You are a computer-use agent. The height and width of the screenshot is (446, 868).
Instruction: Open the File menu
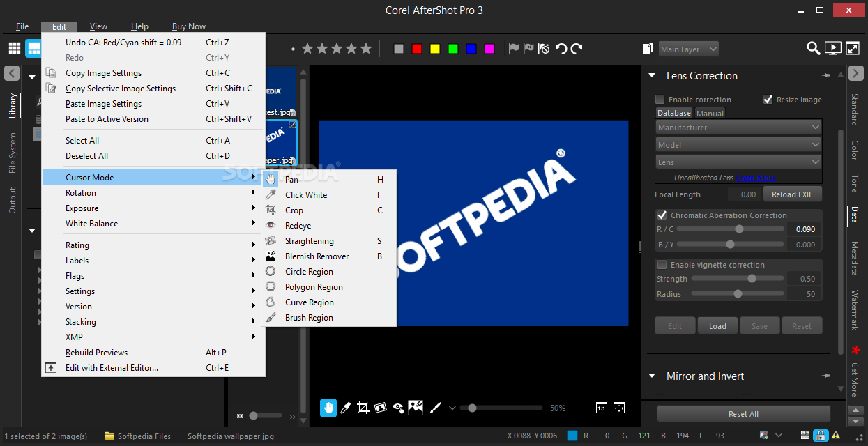22,26
